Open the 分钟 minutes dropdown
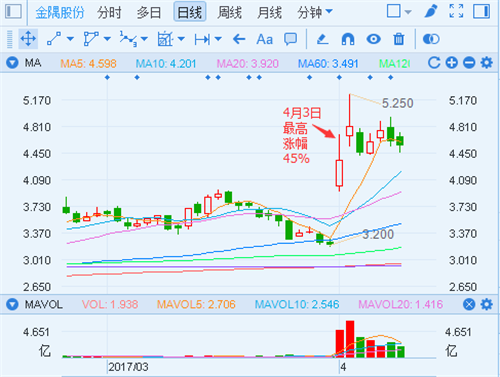This screenshot has height=377, width=500. (315, 13)
